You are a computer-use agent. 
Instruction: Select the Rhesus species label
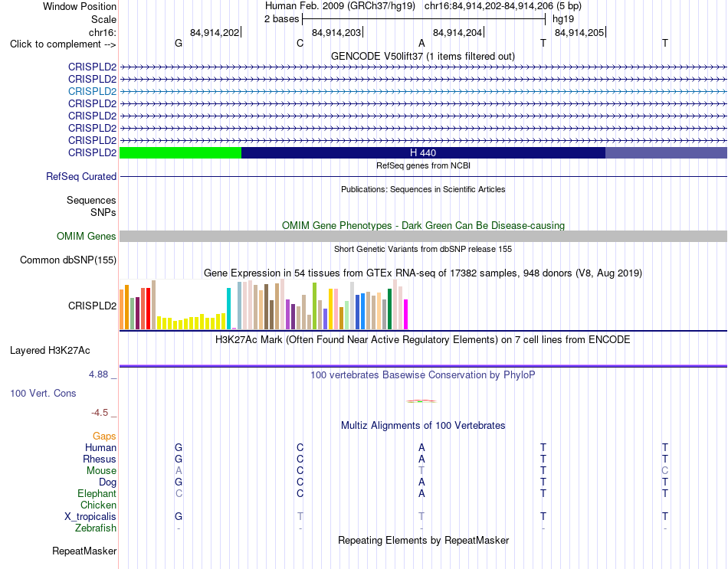(x=100, y=459)
